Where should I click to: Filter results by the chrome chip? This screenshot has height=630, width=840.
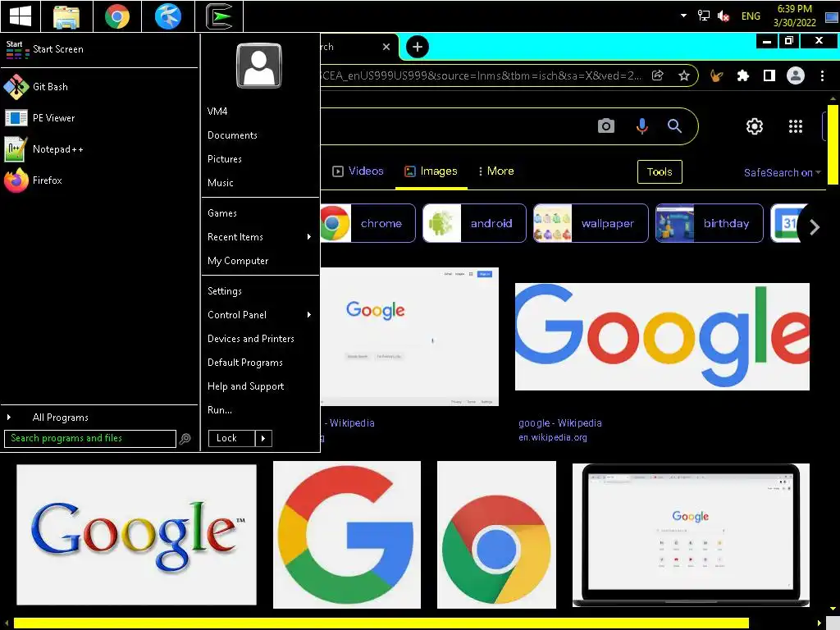(x=368, y=223)
